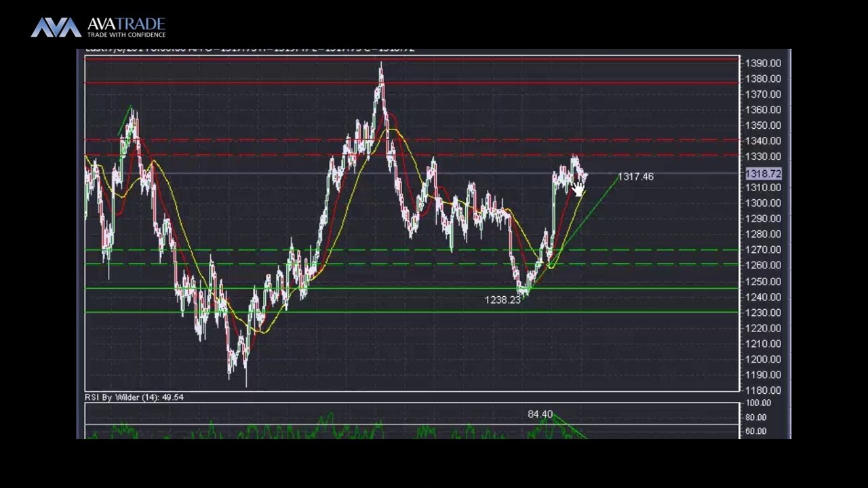Image resolution: width=868 pixels, height=488 pixels.
Task: Select the 1260.00 price level label
Action: [763, 266]
